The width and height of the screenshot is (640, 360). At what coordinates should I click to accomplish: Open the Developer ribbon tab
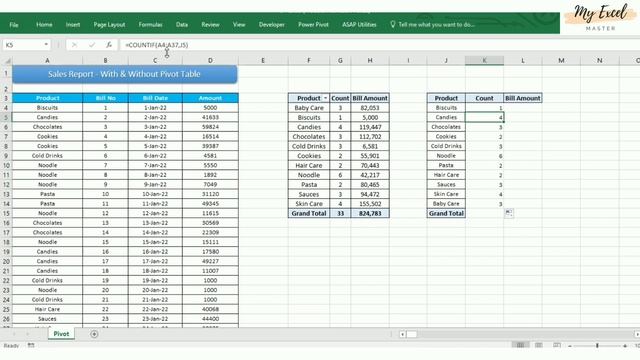[x=272, y=24]
